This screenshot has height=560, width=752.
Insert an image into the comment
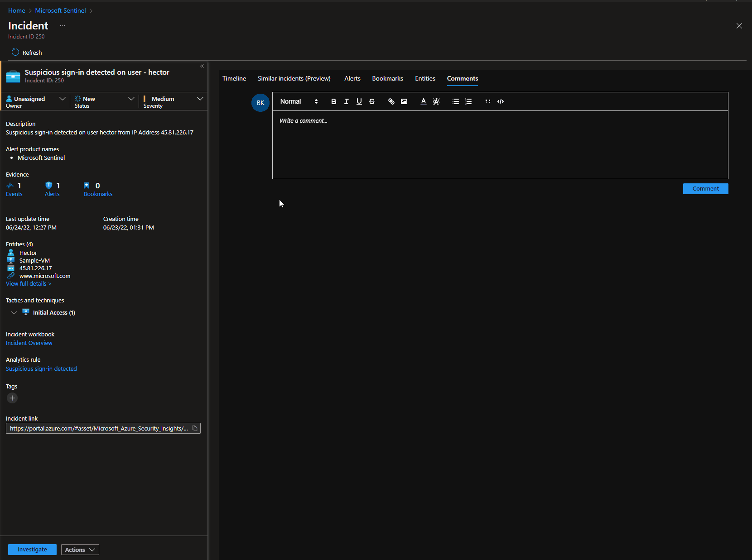pyautogui.click(x=404, y=101)
